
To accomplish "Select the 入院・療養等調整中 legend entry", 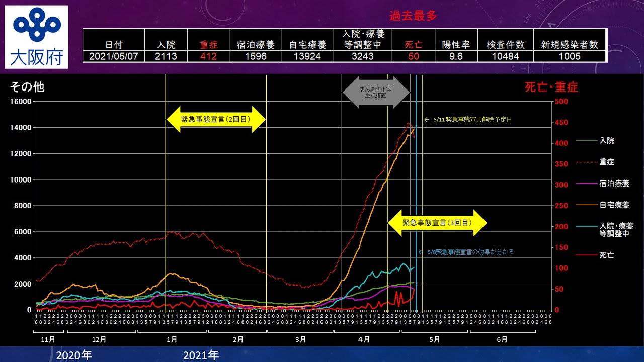I will [x=616, y=230].
